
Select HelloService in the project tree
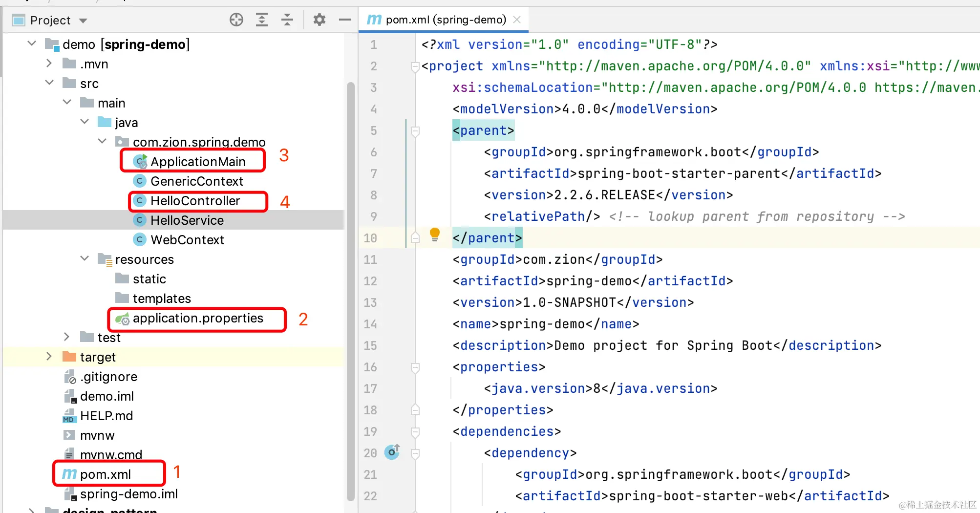click(187, 220)
